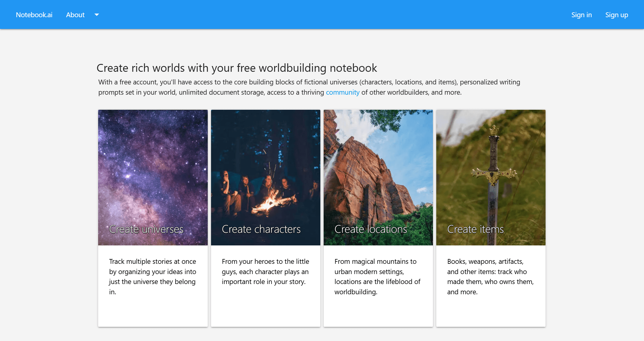
Task: Click the Create universes galaxy thumbnail
Action: point(153,166)
